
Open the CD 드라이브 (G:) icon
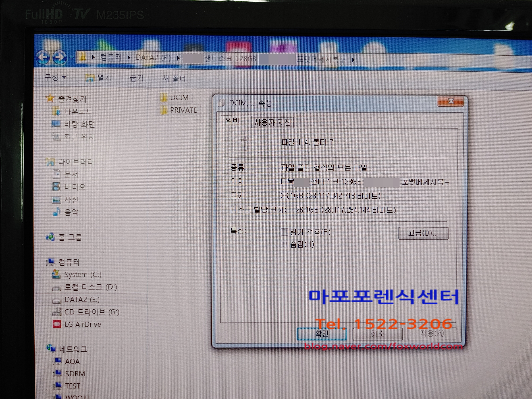point(57,312)
